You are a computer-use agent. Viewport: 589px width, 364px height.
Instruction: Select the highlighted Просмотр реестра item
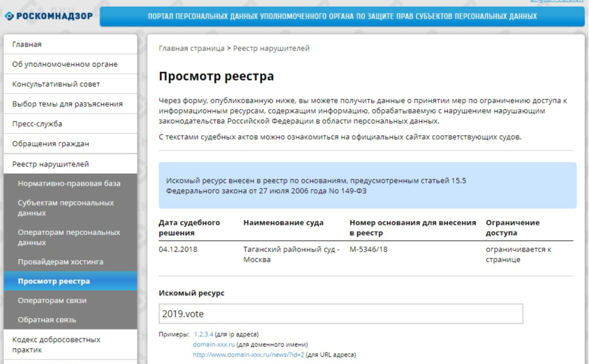point(70,281)
